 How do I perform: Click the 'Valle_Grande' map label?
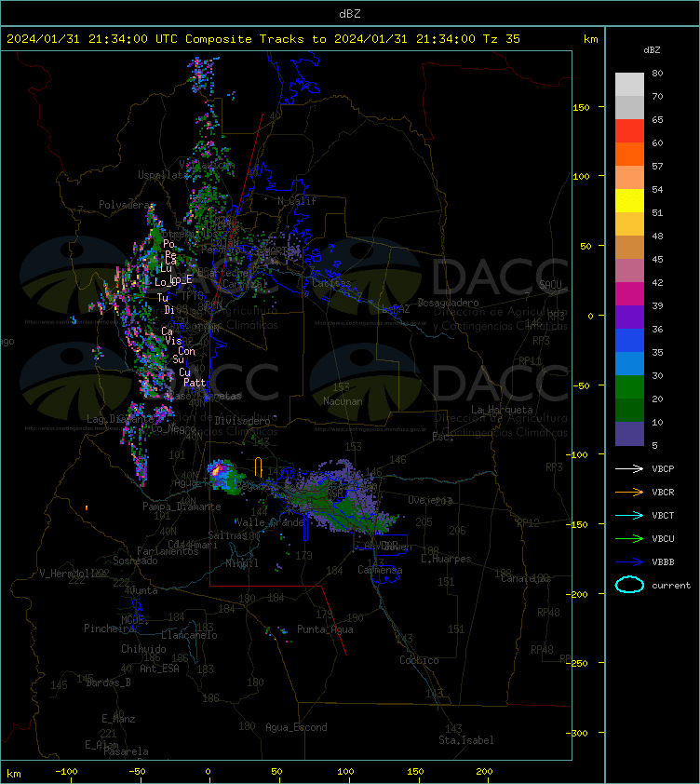pyautogui.click(x=270, y=522)
